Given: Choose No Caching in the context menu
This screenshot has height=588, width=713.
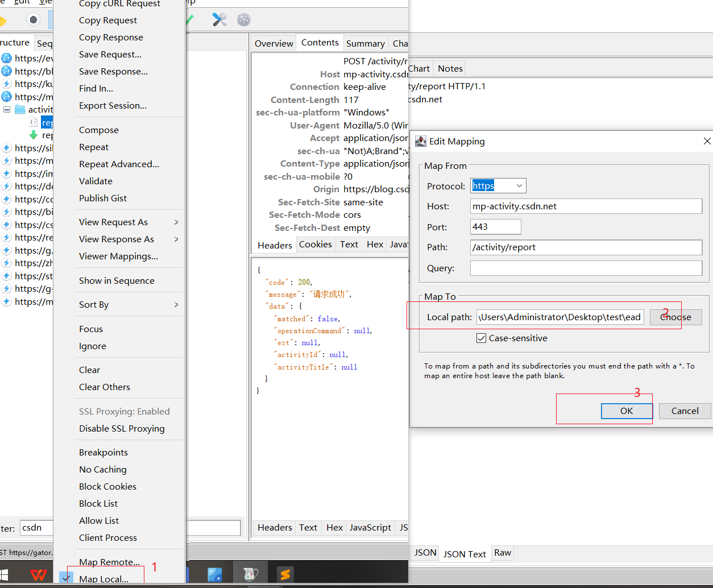Looking at the screenshot, I should pyautogui.click(x=103, y=469).
